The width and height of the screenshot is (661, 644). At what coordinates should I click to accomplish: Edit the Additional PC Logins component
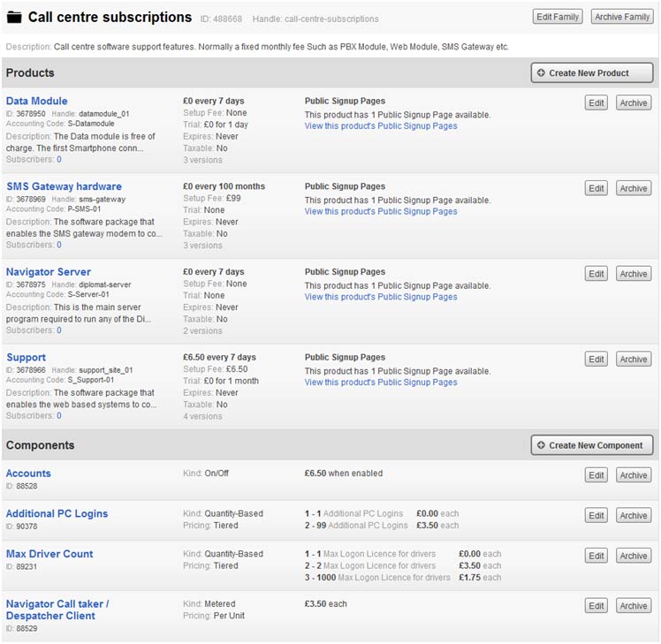[596, 515]
